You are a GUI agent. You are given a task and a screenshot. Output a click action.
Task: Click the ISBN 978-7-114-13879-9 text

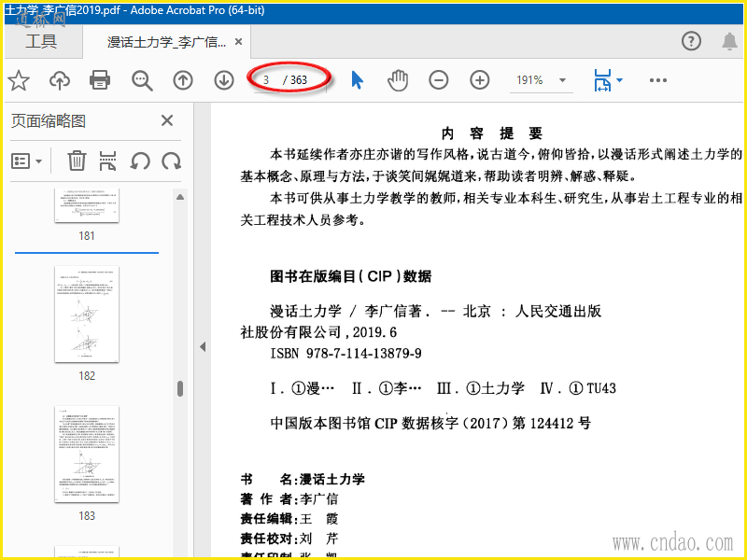(345, 354)
